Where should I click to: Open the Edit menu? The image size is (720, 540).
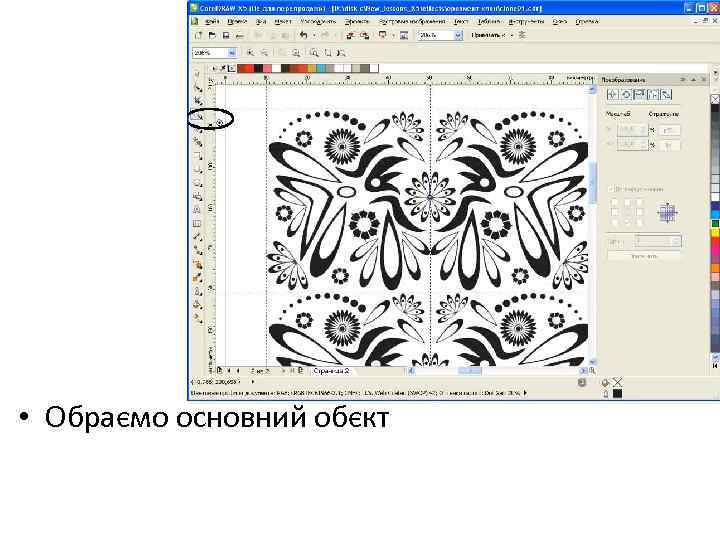237,21
